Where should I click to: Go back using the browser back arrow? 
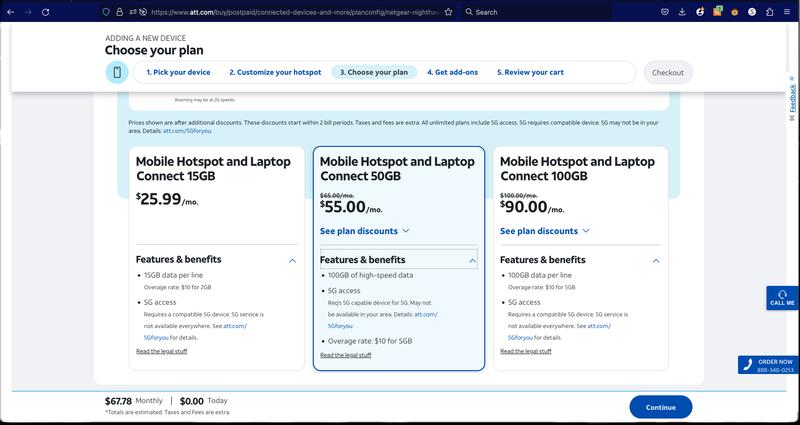point(11,12)
